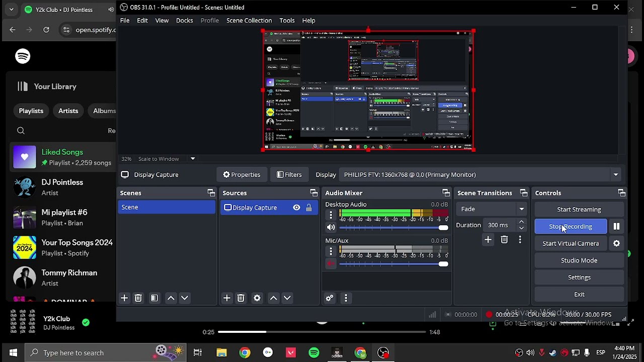Remove the selected scene with trash icon
The image size is (644, 362).
click(138, 298)
